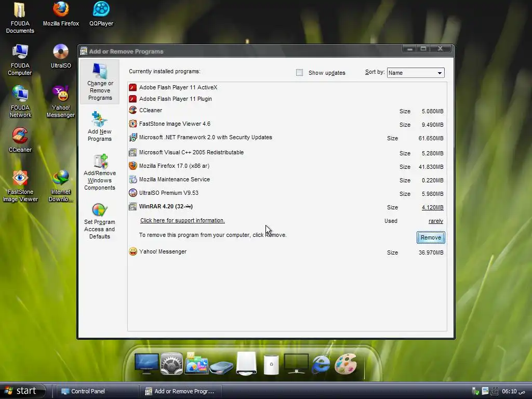532x399 pixels.
Task: Click UltraISO Premium V9.53 list icon
Action: [132, 193]
